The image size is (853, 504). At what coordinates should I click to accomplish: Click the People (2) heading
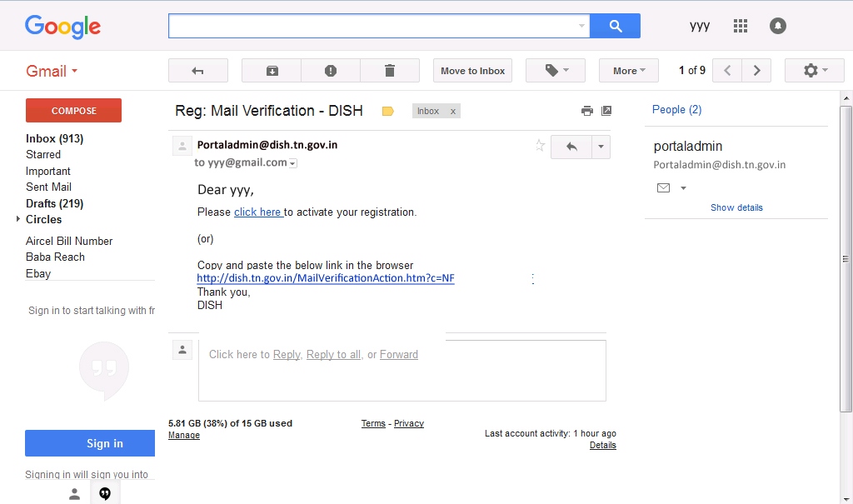click(x=676, y=110)
